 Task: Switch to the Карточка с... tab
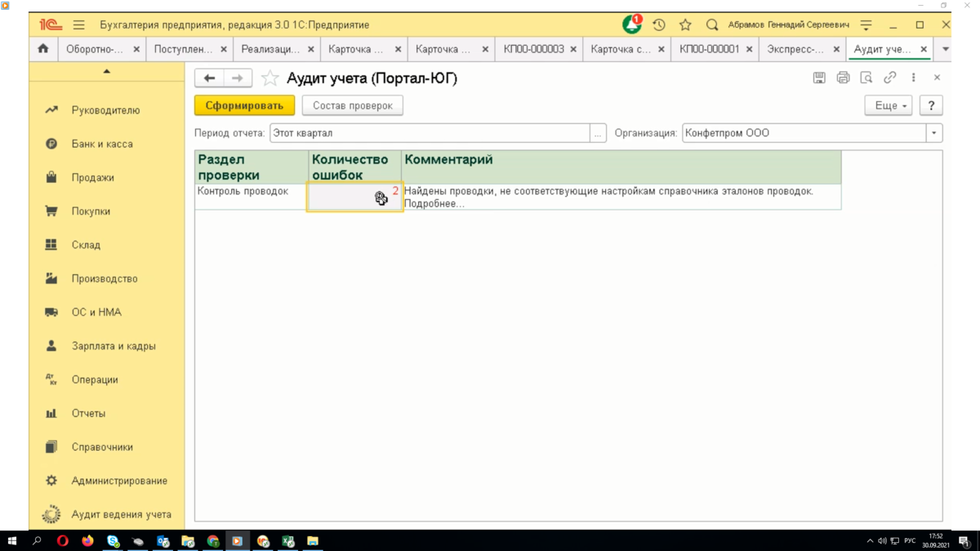coord(621,49)
